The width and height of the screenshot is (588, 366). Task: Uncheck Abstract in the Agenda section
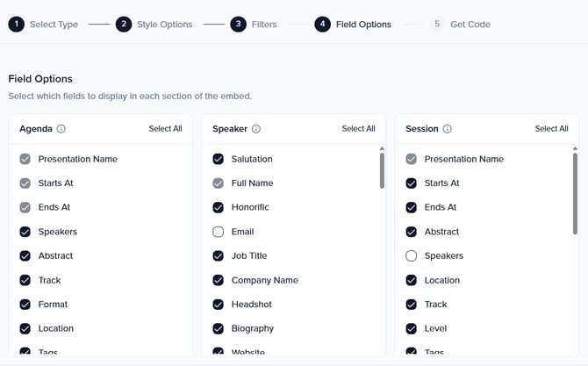pyautogui.click(x=25, y=256)
